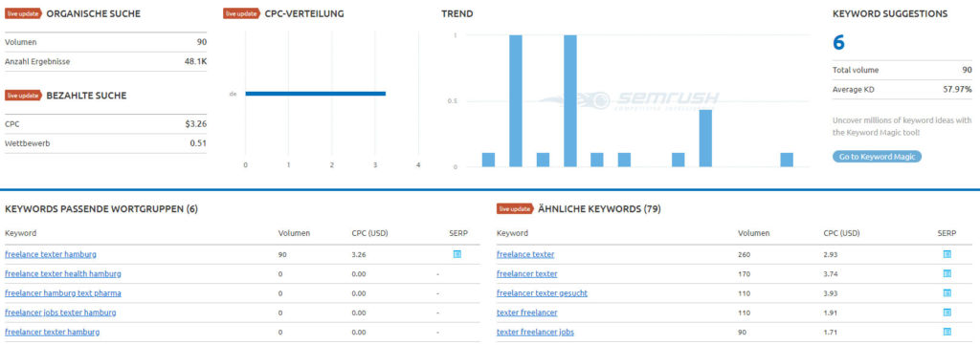Image resolution: width=980 pixels, height=345 pixels.
Task: Open keyword freelance texter hamburg link
Action: click(x=51, y=254)
